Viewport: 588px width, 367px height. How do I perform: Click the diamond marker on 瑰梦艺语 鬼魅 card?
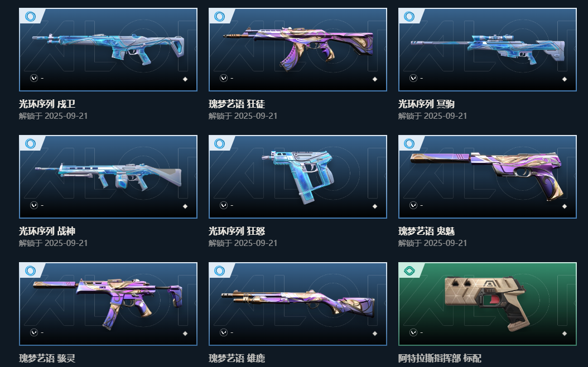[x=565, y=206]
